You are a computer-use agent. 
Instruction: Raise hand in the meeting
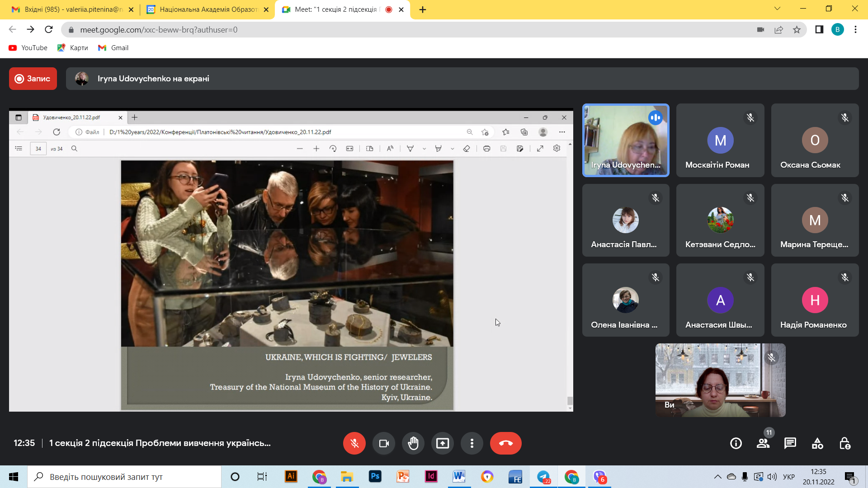coord(413,443)
